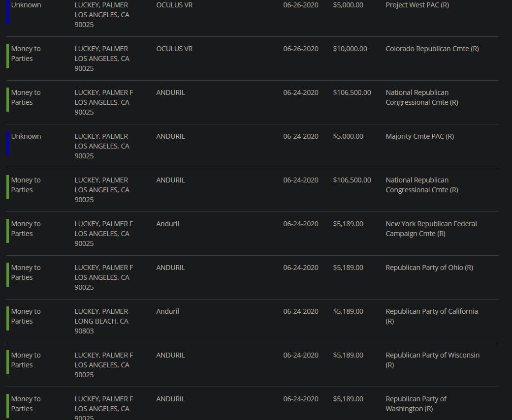Open the Project West PAC (R) recipient
The height and width of the screenshot is (420, 512).
point(417,5)
